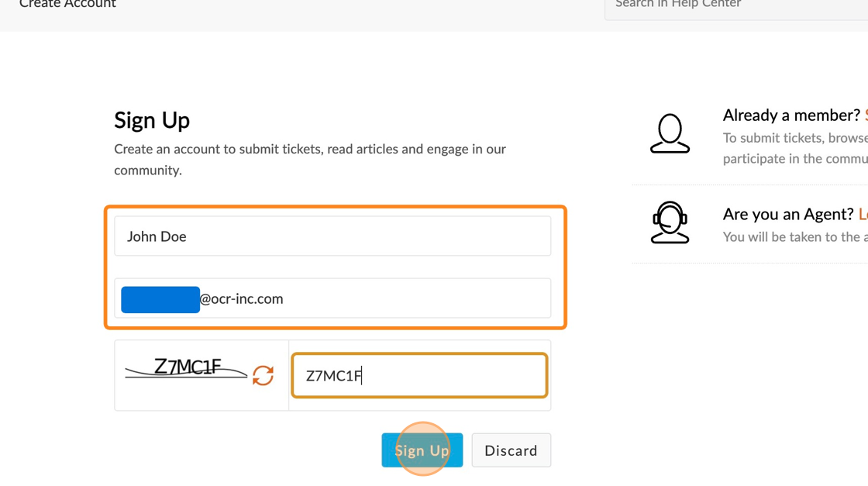Click the "Create an account to submit tickets" description
The height and width of the screenshot is (486, 868).
click(310, 159)
